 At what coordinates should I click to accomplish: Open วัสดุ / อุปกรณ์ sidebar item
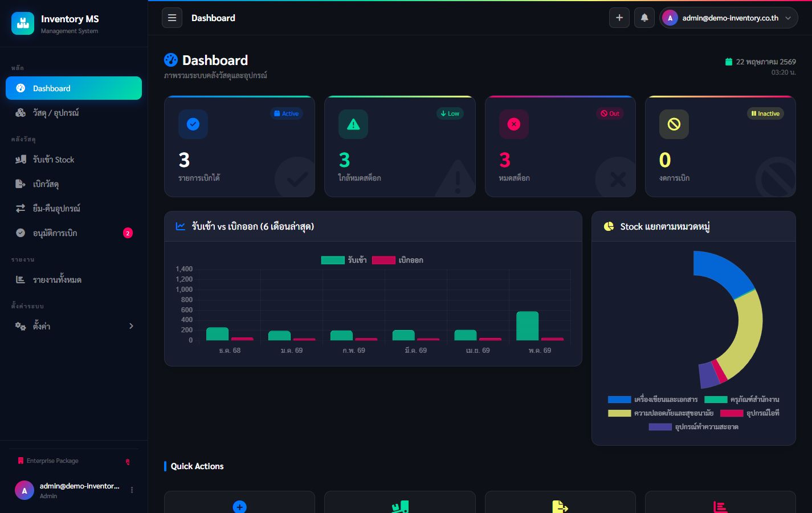74,113
